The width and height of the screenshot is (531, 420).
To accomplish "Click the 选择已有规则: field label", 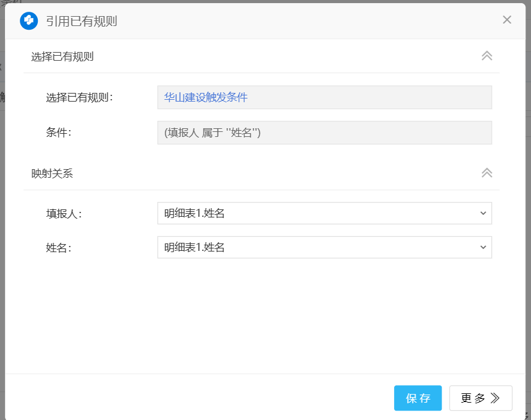I will pos(79,97).
